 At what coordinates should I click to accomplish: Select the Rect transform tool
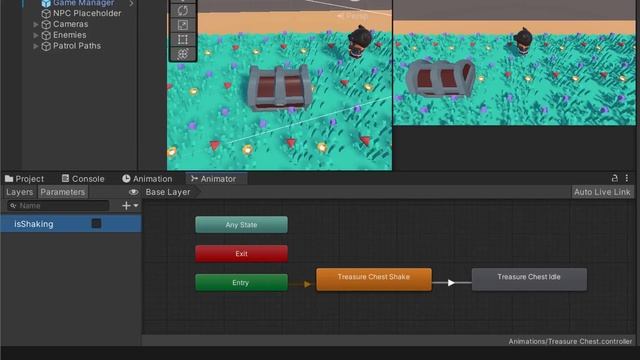click(182, 40)
